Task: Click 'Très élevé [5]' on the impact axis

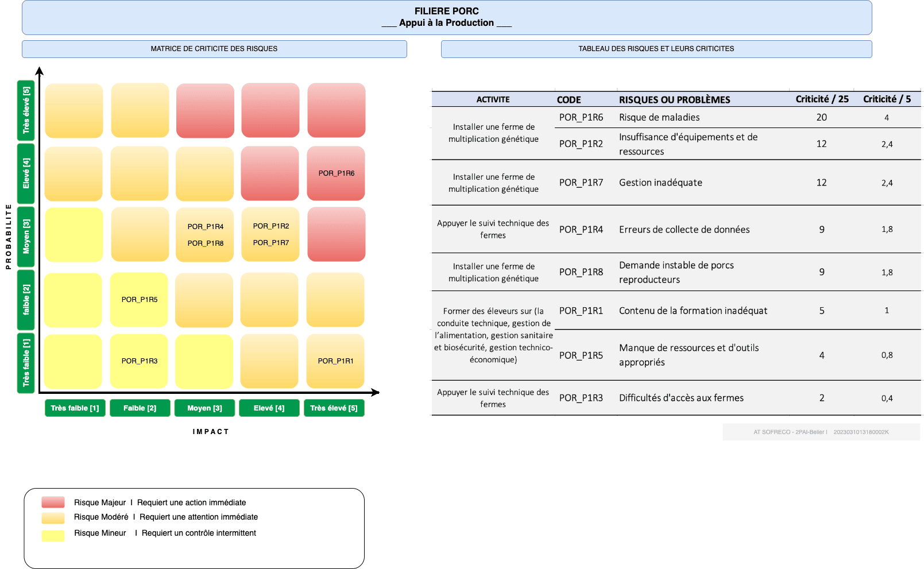Action: 334,408
